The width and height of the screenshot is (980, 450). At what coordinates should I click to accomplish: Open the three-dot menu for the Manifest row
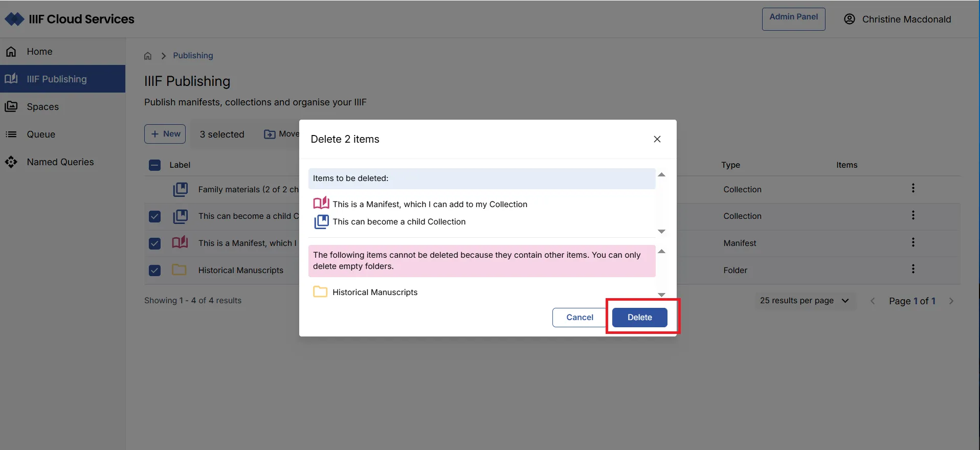(913, 242)
